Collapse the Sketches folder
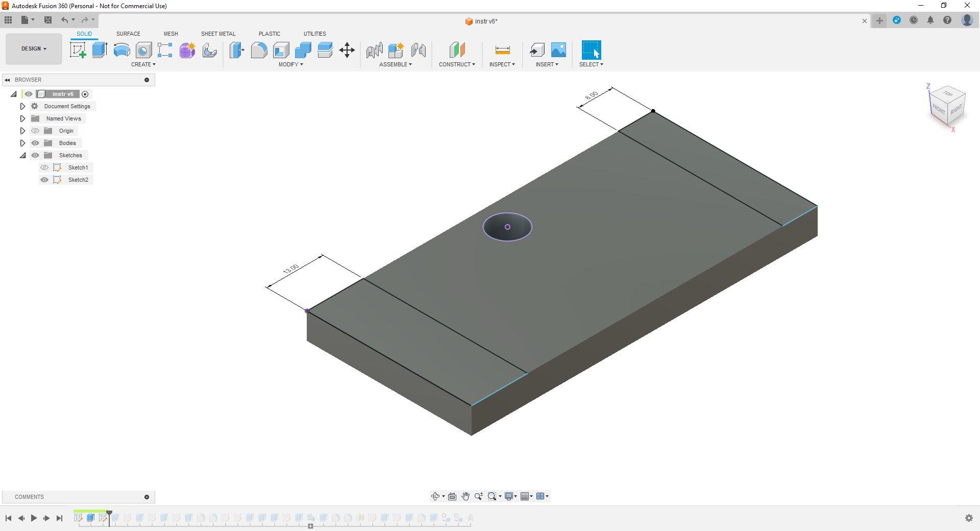The width and height of the screenshot is (980, 531). pos(22,155)
